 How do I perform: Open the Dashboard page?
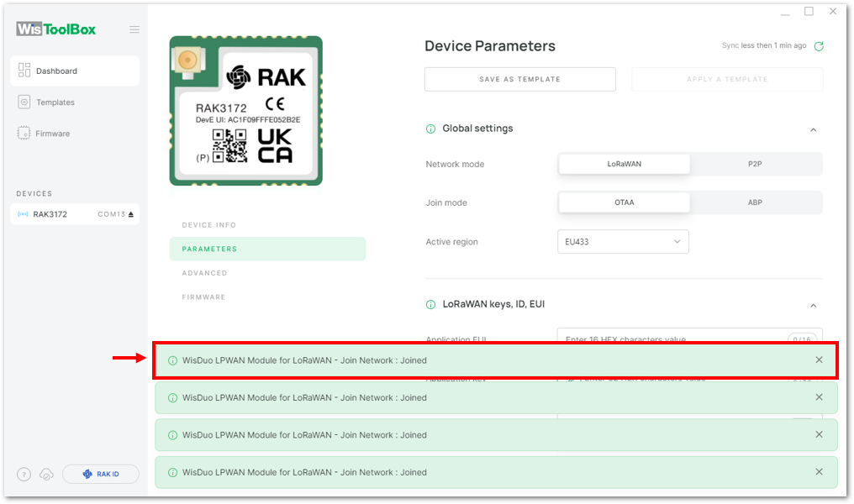tap(75, 71)
